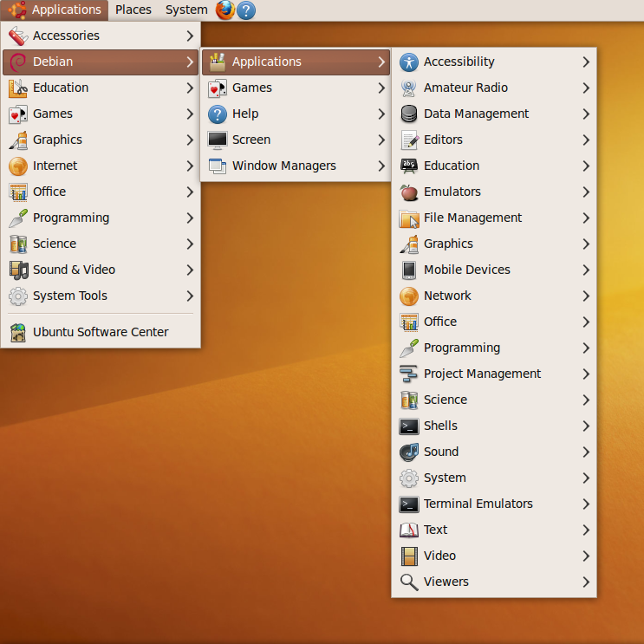The height and width of the screenshot is (644, 644).
Task: Click the File Management folder icon
Action: 408,218
